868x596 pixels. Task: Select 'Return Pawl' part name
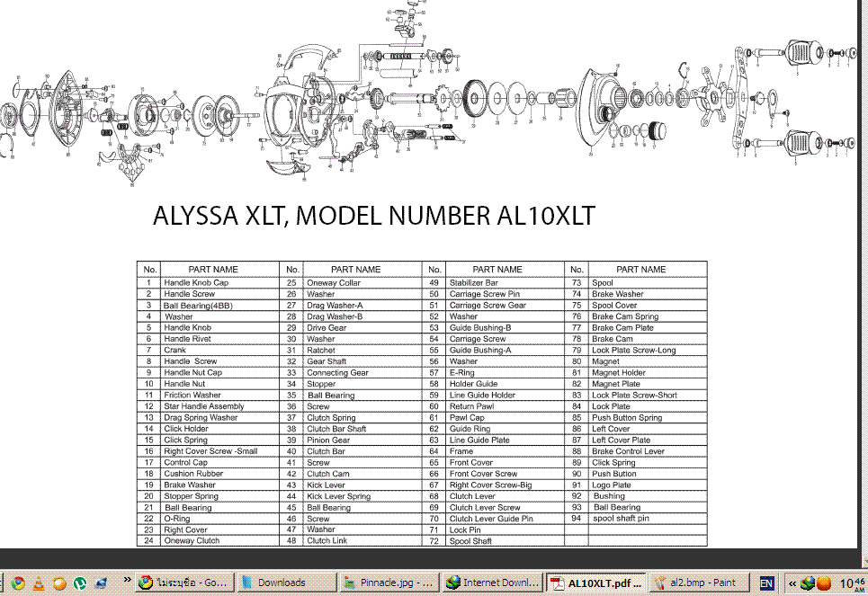click(471, 406)
